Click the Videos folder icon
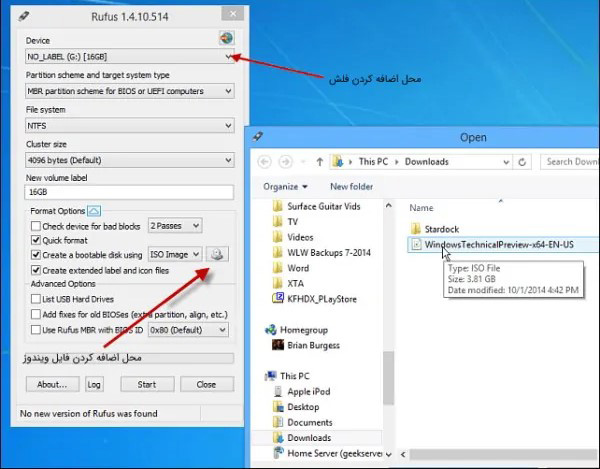The image size is (600, 469). point(277,237)
